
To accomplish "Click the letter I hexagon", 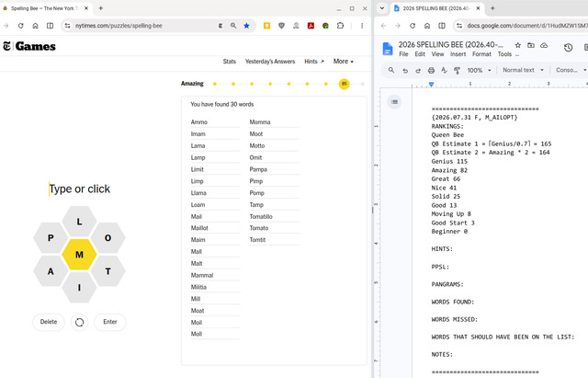I will point(79,288).
